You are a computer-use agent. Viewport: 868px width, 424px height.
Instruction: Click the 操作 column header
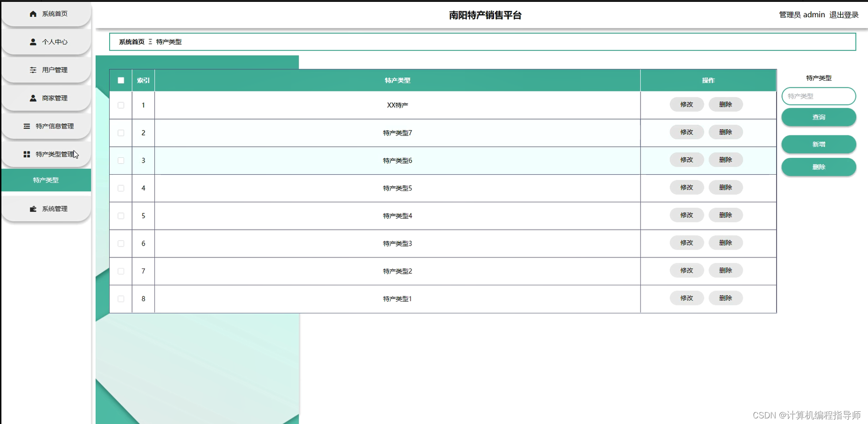coord(708,80)
